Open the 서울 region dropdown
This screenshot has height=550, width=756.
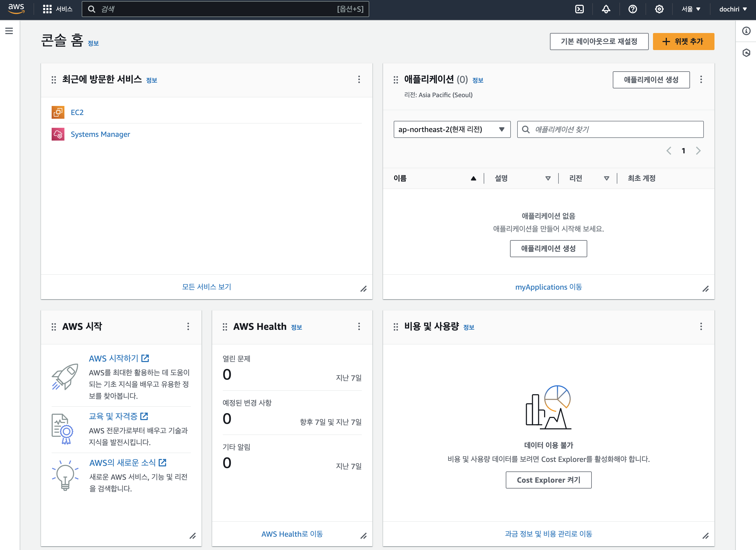point(691,9)
